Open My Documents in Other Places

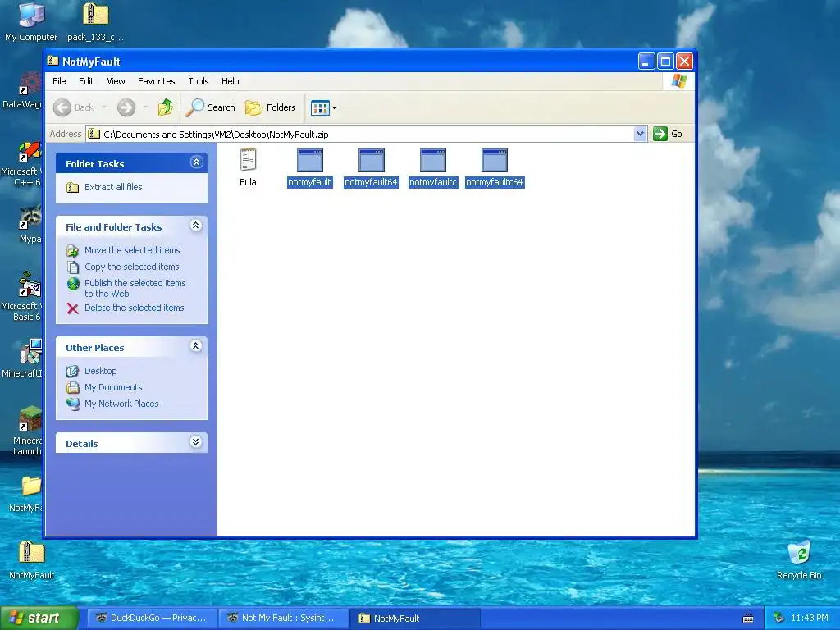point(113,387)
